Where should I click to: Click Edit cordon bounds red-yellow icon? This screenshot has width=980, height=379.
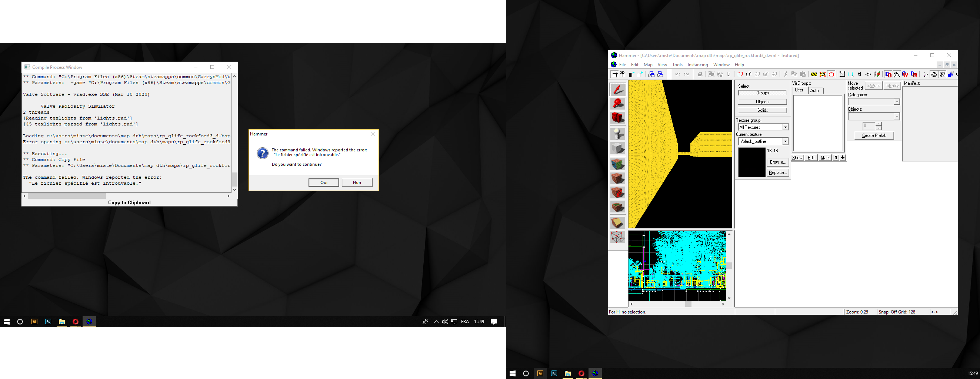coord(823,74)
